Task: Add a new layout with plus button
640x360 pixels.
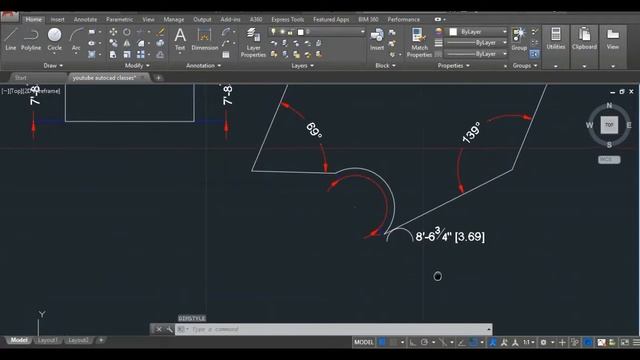Action: [x=101, y=340]
